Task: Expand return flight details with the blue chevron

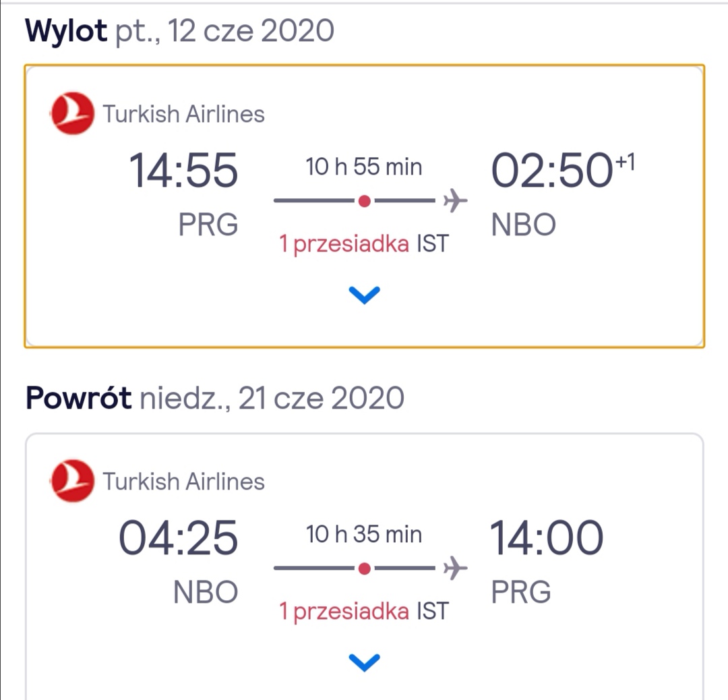Action: pos(365,662)
